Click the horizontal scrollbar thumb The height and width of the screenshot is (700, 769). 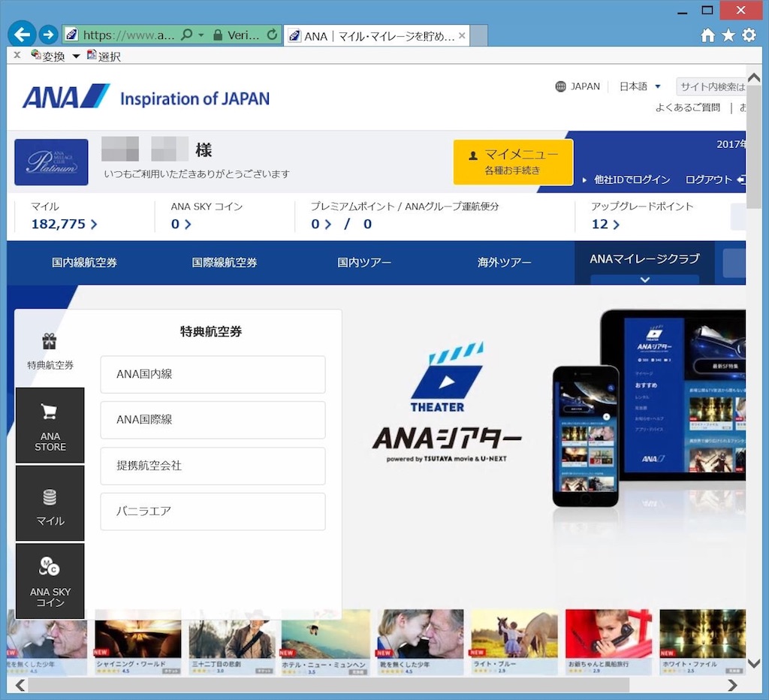pos(328,685)
